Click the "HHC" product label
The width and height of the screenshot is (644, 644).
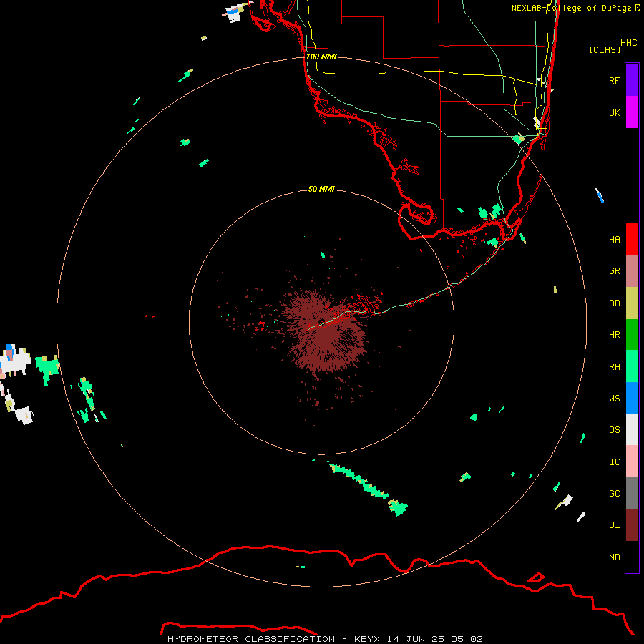[629, 43]
